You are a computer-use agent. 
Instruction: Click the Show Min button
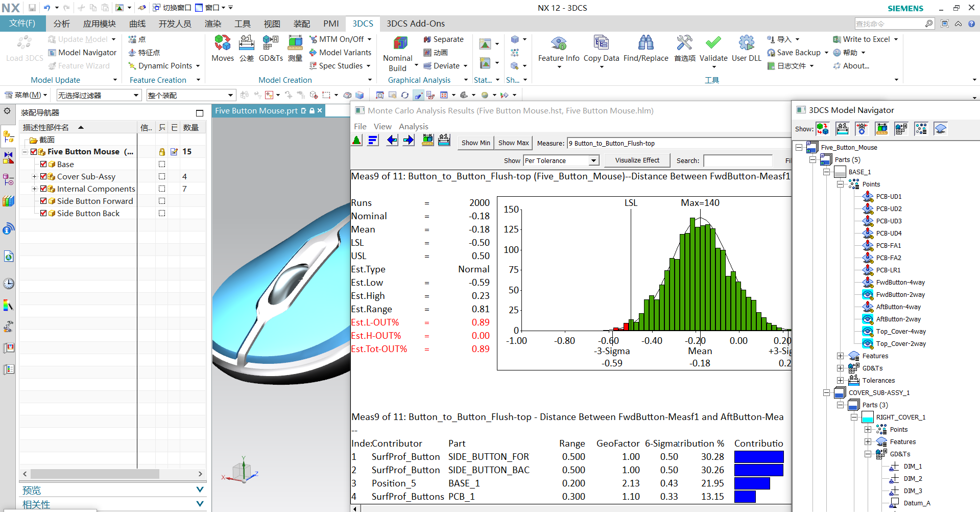pos(475,143)
